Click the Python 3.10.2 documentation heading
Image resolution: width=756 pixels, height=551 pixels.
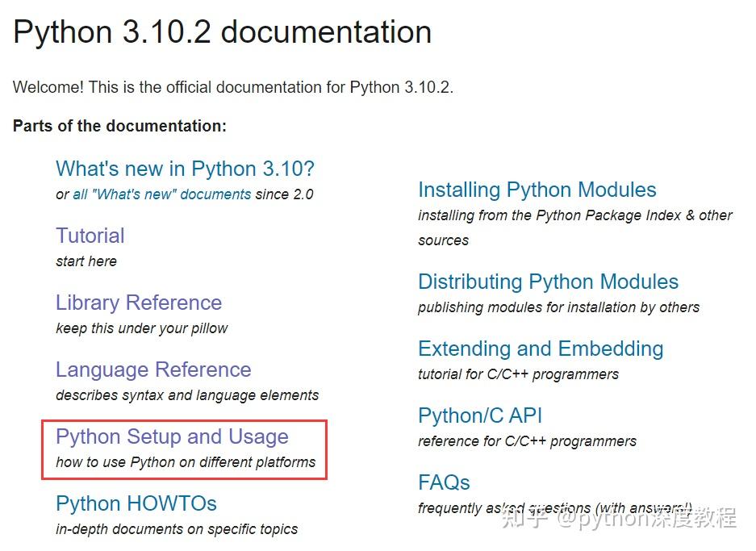coord(222,31)
